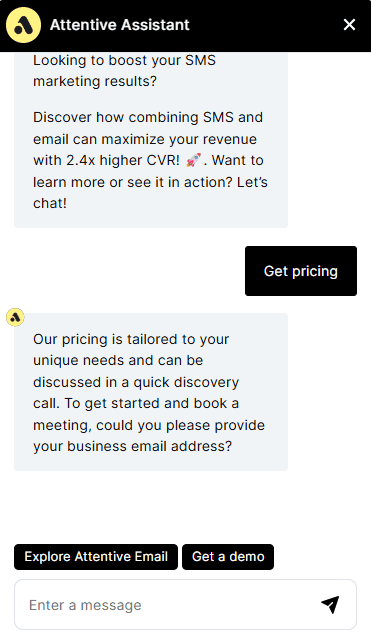Click the Attentive Assistant header title

coord(120,25)
